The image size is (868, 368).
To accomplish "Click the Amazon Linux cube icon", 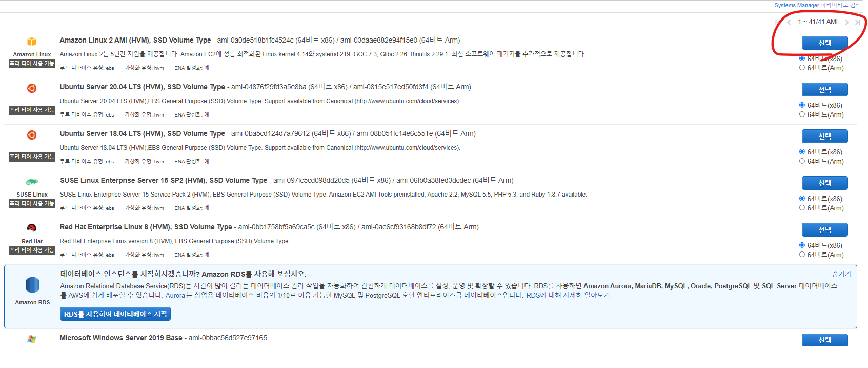I will [32, 42].
